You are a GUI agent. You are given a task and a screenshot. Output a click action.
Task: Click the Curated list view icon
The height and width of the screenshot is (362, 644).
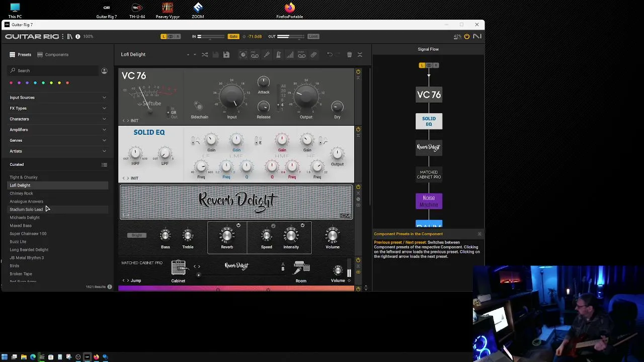pos(104,165)
